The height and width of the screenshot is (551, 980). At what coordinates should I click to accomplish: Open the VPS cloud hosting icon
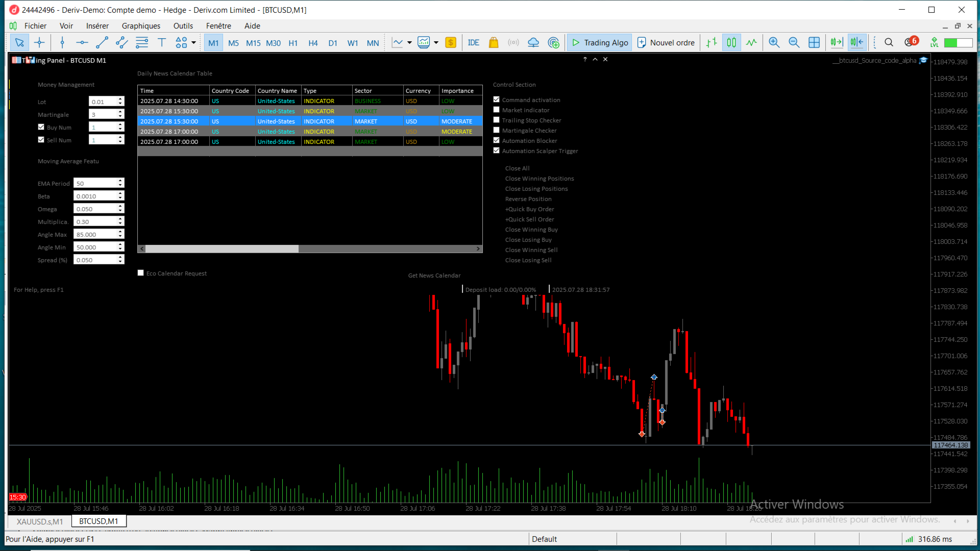click(x=533, y=43)
